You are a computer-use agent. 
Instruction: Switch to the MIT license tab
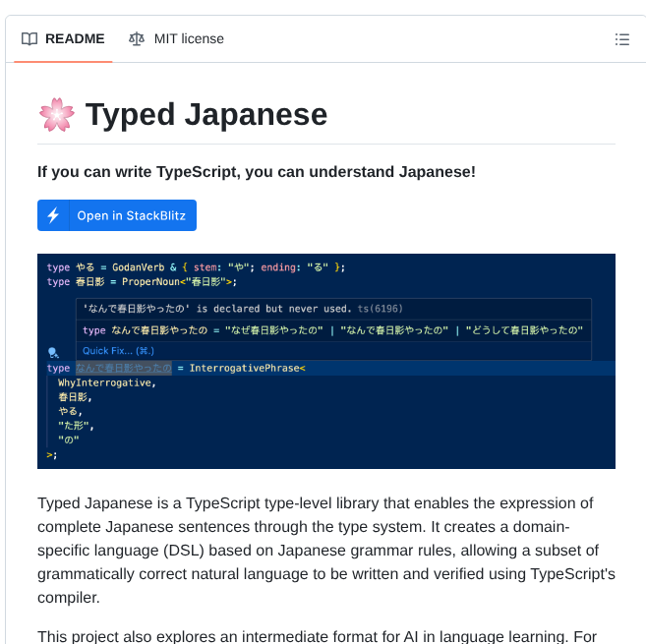click(176, 38)
